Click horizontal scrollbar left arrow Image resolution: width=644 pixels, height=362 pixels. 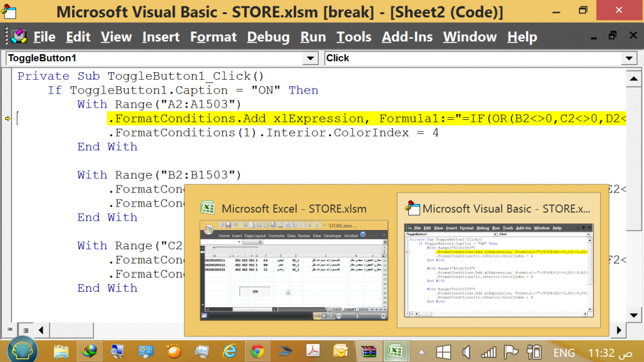(41, 330)
